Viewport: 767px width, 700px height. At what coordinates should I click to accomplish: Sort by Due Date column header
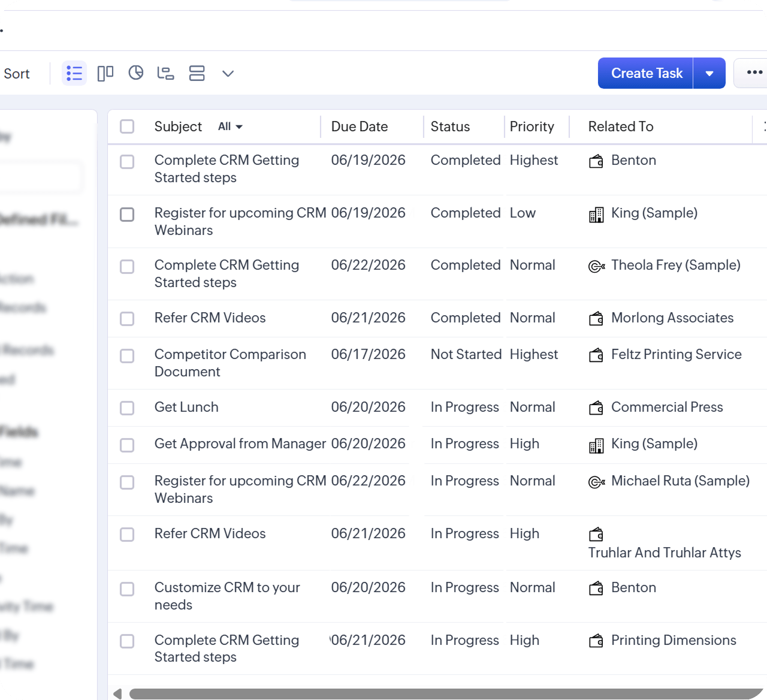point(360,126)
